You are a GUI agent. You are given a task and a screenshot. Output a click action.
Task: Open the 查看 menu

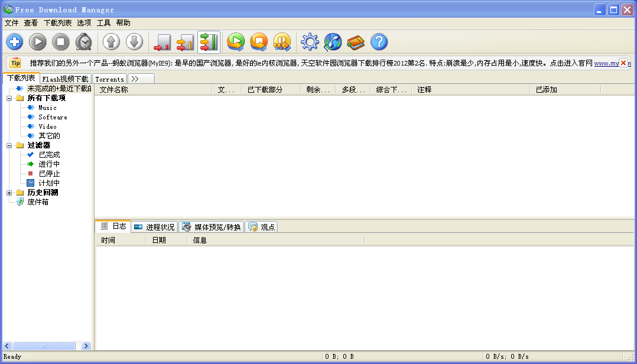click(31, 22)
